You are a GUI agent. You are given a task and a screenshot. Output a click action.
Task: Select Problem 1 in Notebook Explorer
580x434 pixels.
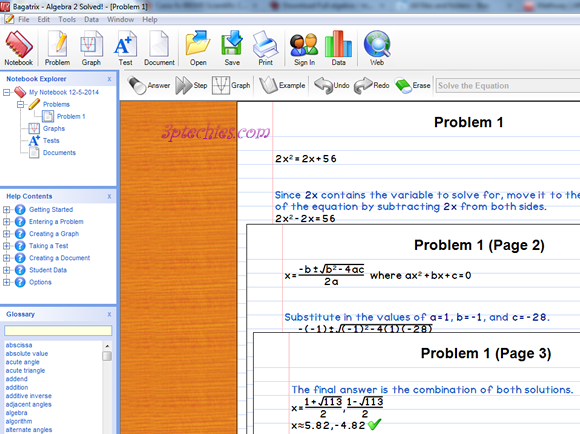click(x=71, y=117)
